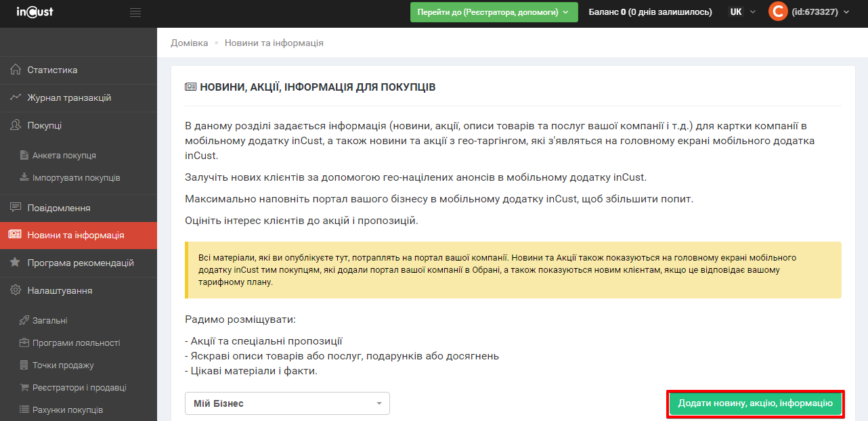Click the Покупці people icon
Image resolution: width=868 pixels, height=421 pixels.
(16, 125)
